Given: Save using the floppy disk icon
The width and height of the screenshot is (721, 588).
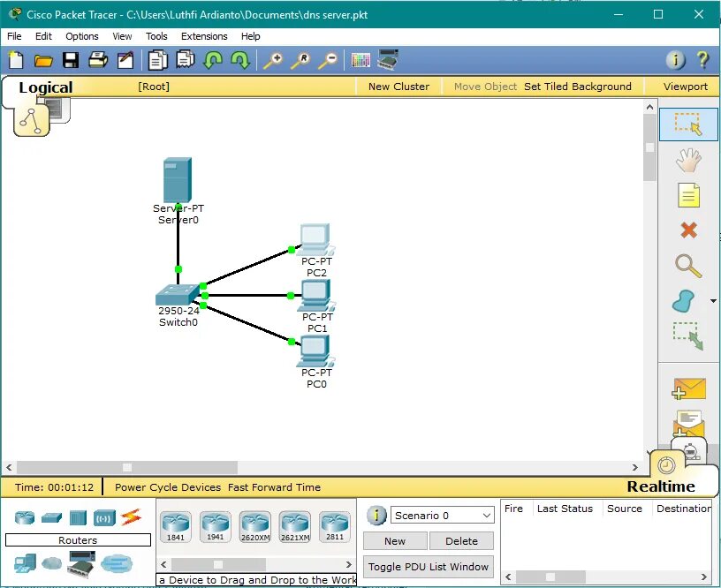Looking at the screenshot, I should [71, 60].
